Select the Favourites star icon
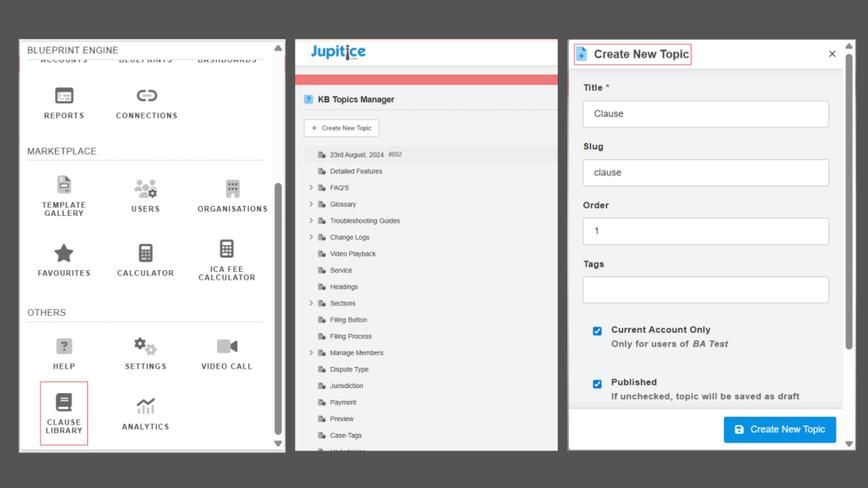 (64, 253)
